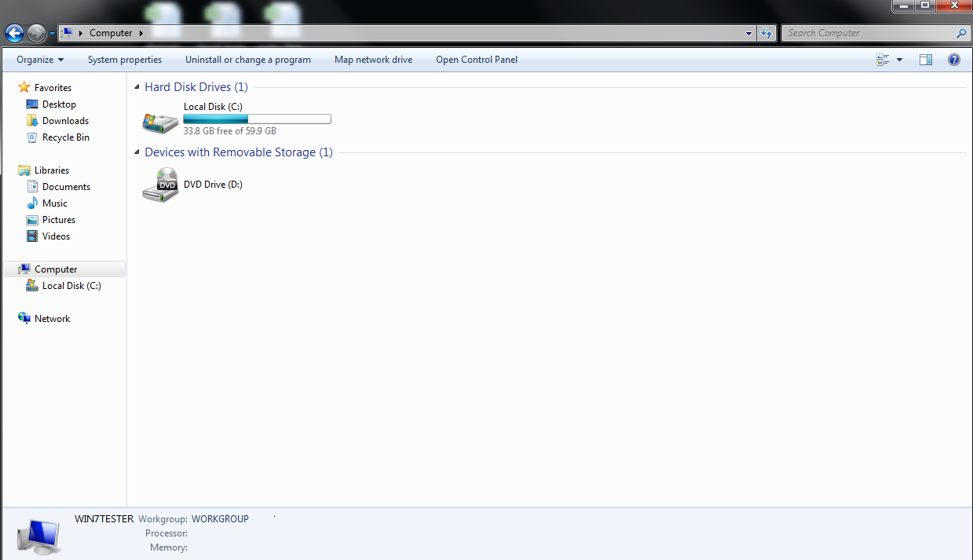
Task: Open Desktop under Favorites
Action: pos(59,104)
